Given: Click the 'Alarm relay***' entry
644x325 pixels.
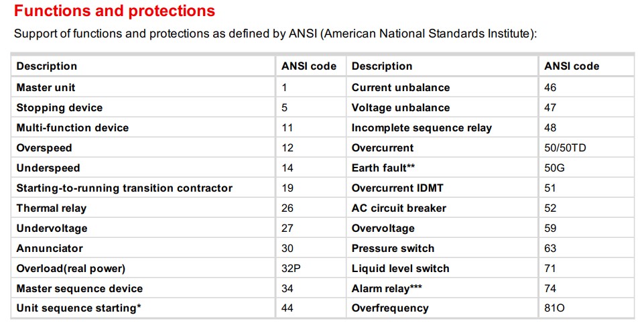Looking at the screenshot, I should pyautogui.click(x=387, y=288).
